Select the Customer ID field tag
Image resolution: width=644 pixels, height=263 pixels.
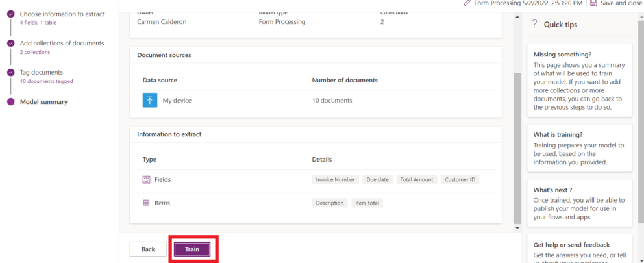(460, 179)
